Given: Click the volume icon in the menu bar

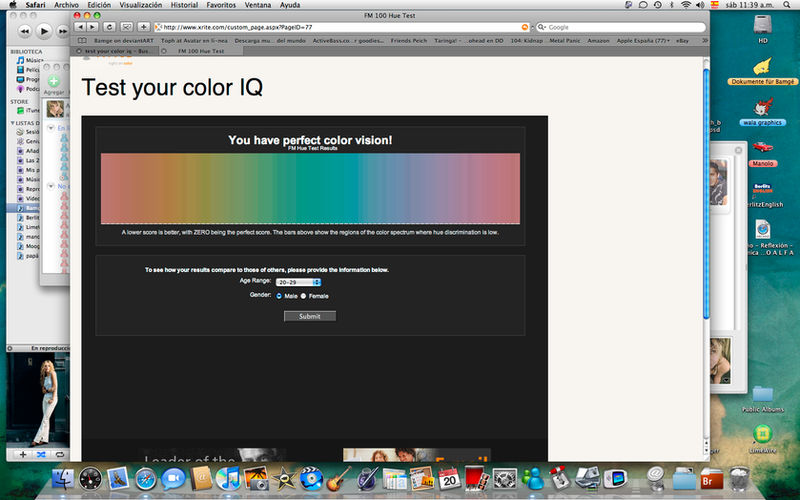Looking at the screenshot, I should tap(700, 5).
